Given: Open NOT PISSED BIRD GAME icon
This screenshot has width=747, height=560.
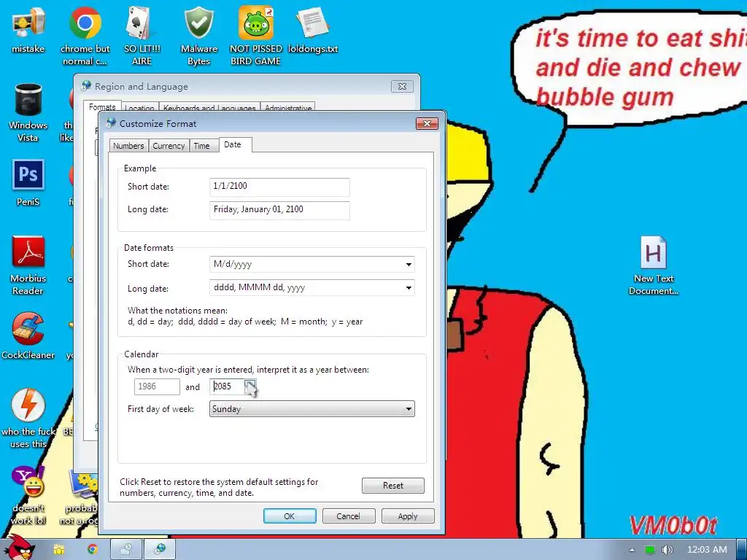Looking at the screenshot, I should [256, 36].
